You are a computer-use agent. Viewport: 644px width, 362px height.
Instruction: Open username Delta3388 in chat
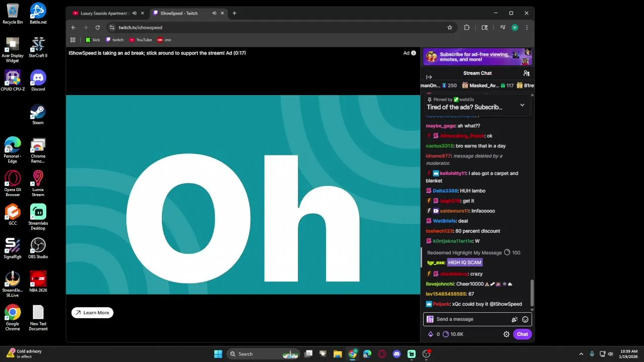pyautogui.click(x=445, y=191)
